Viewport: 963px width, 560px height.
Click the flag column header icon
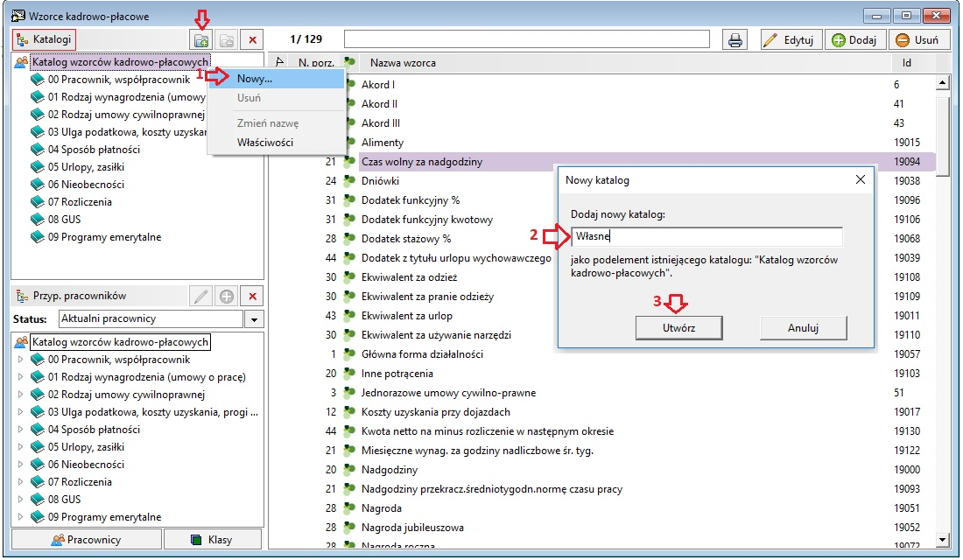279,62
